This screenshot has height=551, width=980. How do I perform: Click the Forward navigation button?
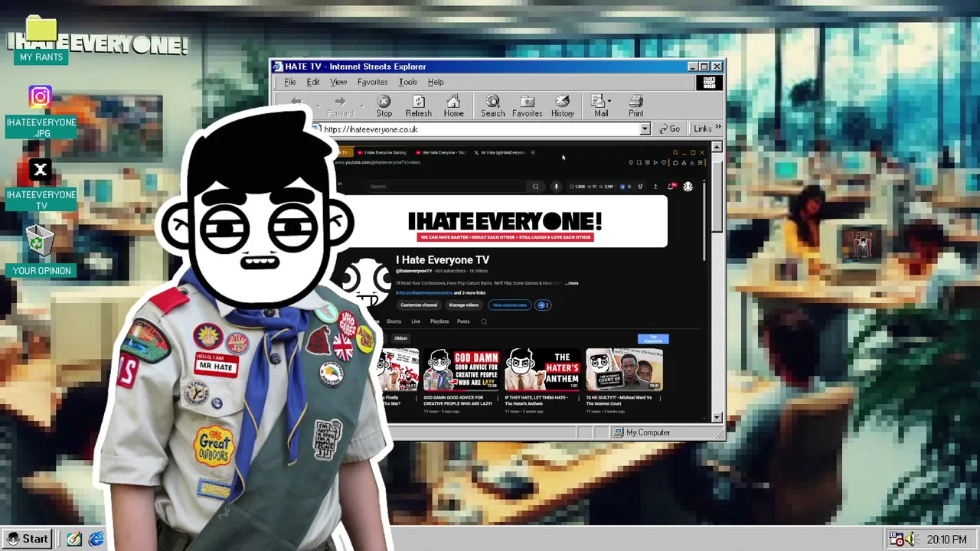coord(340,106)
